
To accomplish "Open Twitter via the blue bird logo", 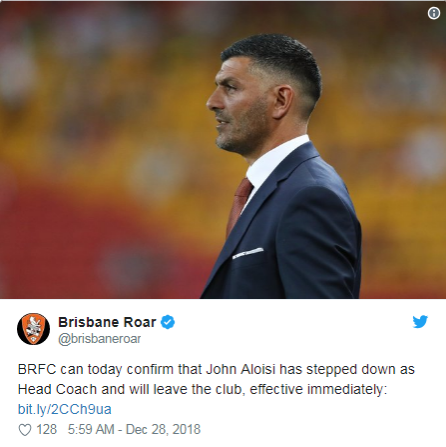I will [420, 322].
